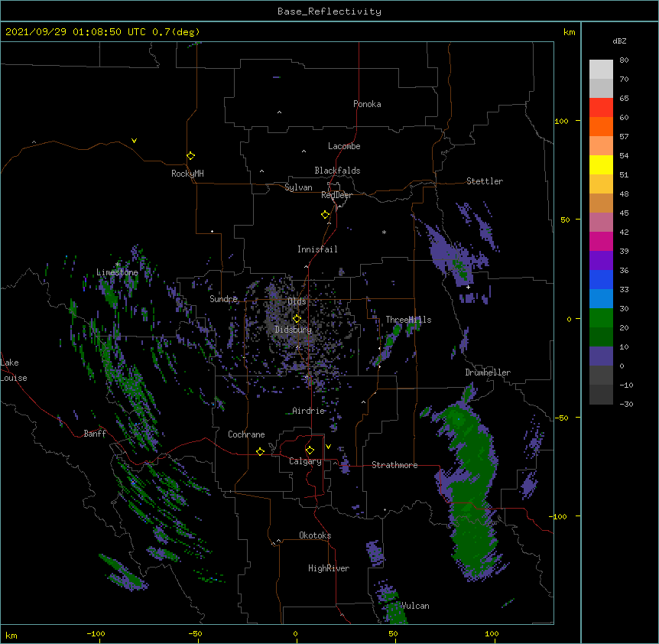Click the HighRiver city label

point(329,568)
